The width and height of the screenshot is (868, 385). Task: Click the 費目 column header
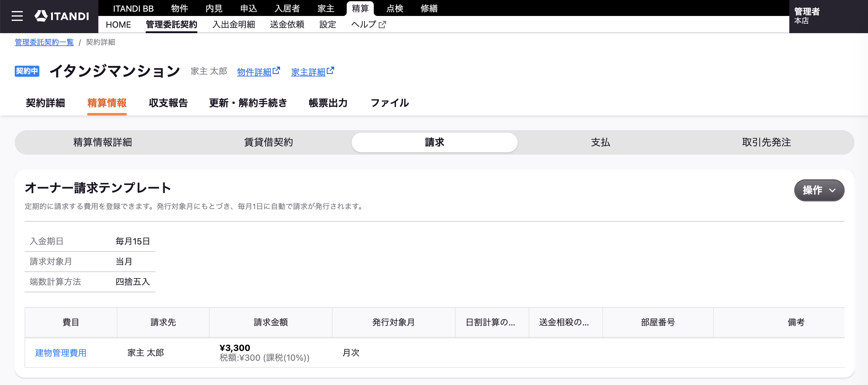[71, 322]
